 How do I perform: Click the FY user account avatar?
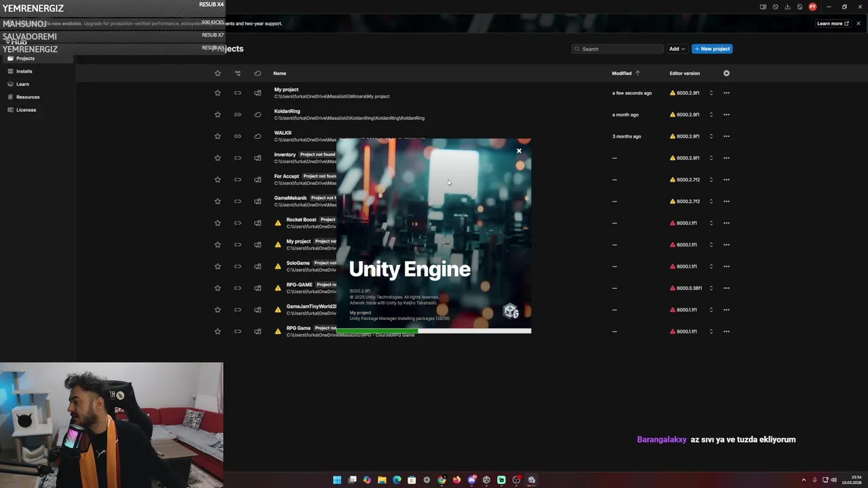[812, 7]
